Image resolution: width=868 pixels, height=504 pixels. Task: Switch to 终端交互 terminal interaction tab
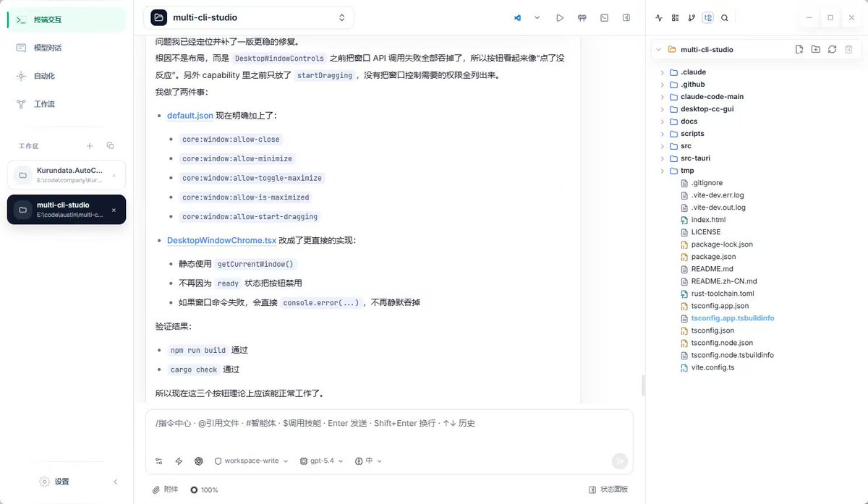tap(67, 20)
